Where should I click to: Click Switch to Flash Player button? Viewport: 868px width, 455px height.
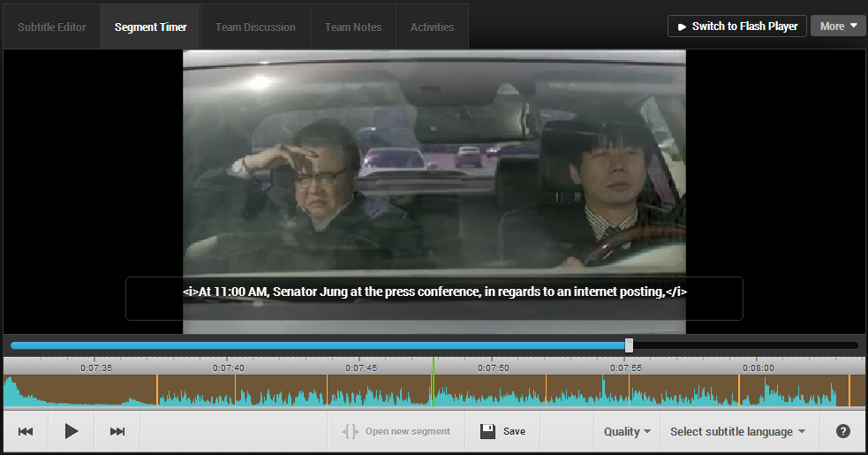(736, 26)
